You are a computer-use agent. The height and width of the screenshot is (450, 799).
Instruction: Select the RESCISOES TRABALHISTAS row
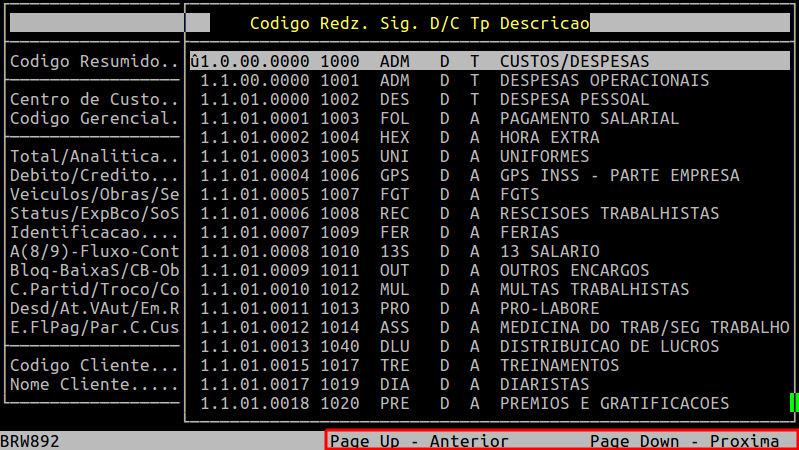tap(488, 213)
